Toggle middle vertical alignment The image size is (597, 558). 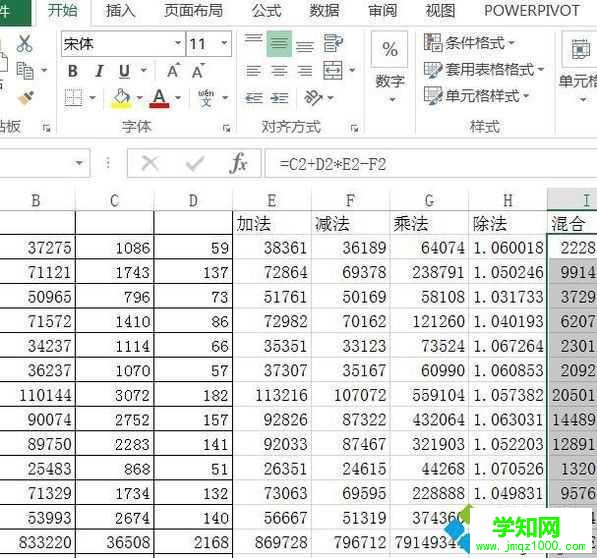tap(279, 43)
